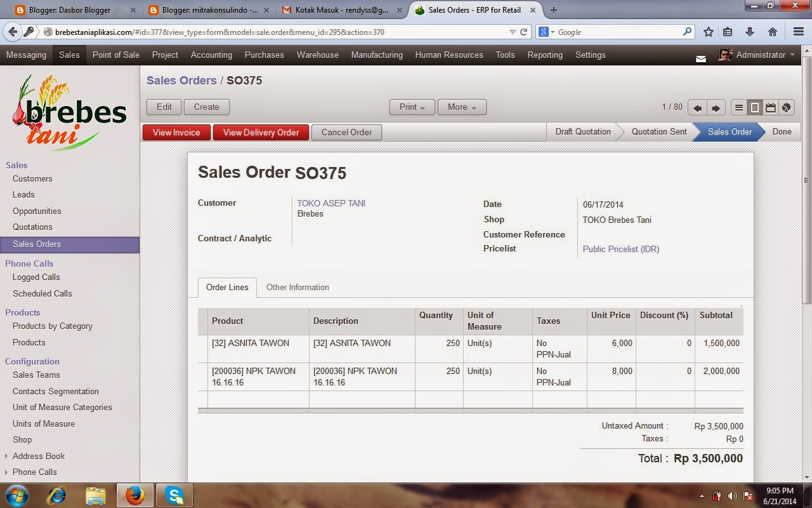The height and width of the screenshot is (508, 812).
Task: Open messages using the envelope icon
Action: click(x=700, y=58)
